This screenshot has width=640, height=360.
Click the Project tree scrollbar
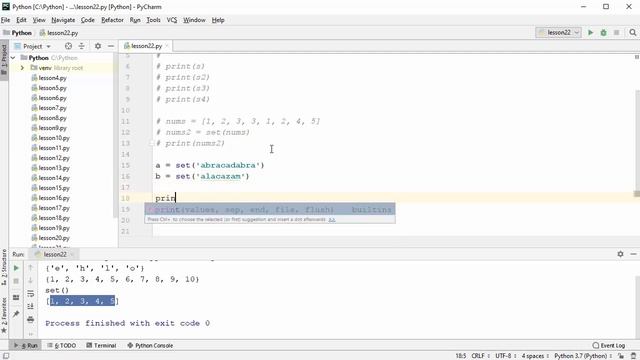[116, 135]
